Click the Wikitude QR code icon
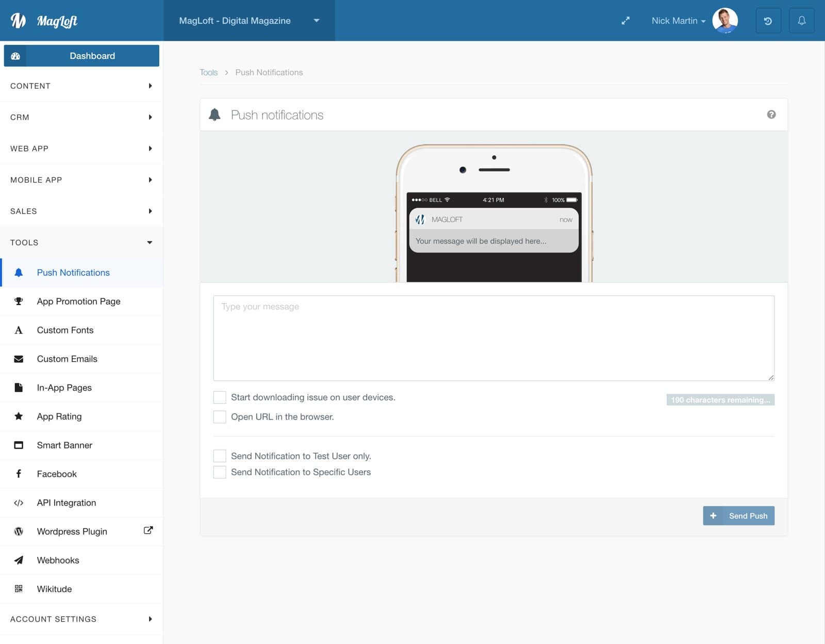Screen dimensions: 825x644 [x=19, y=589]
